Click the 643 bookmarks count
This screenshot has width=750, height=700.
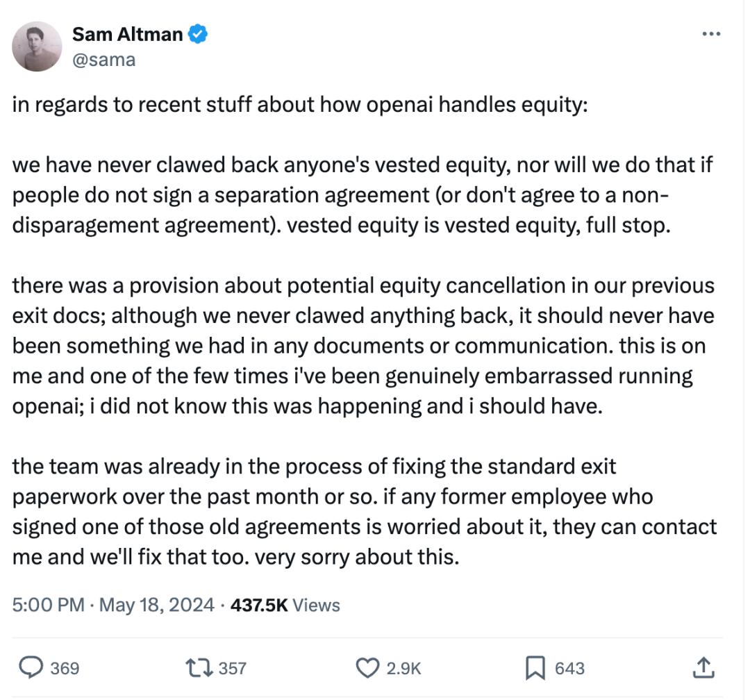[x=569, y=669]
